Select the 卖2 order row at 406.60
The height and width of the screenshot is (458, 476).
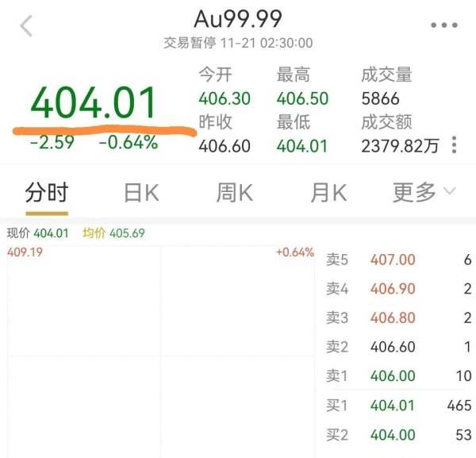398,347
